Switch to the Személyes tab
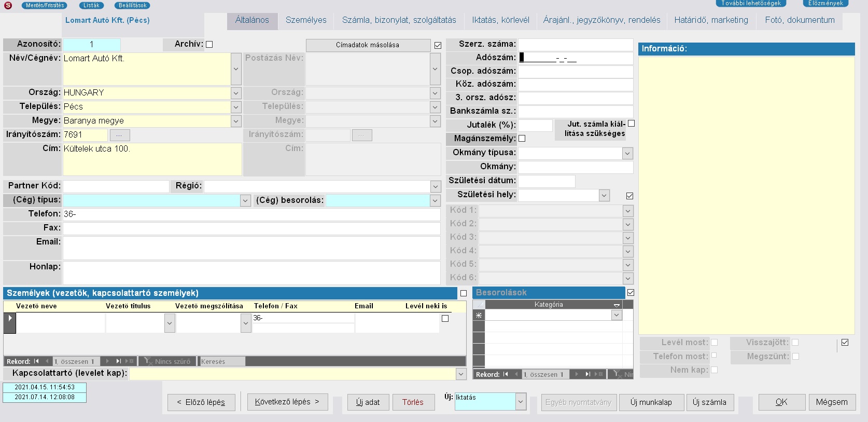 [306, 20]
